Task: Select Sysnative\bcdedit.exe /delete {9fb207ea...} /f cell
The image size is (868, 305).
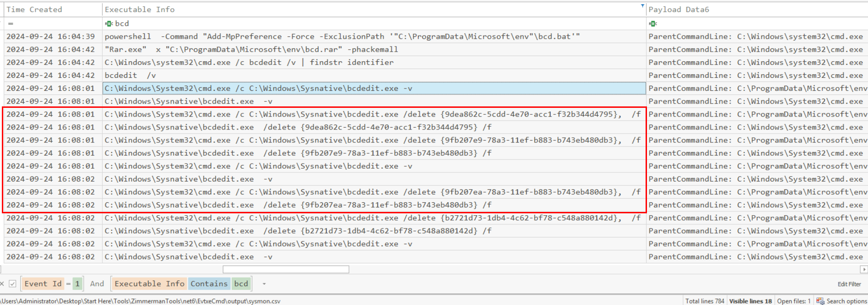Action: 374,205
